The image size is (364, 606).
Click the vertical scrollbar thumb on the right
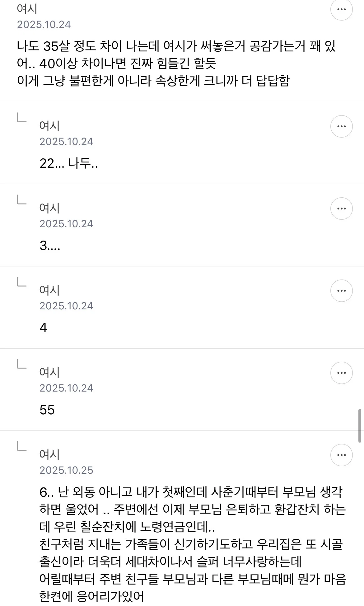click(360, 426)
